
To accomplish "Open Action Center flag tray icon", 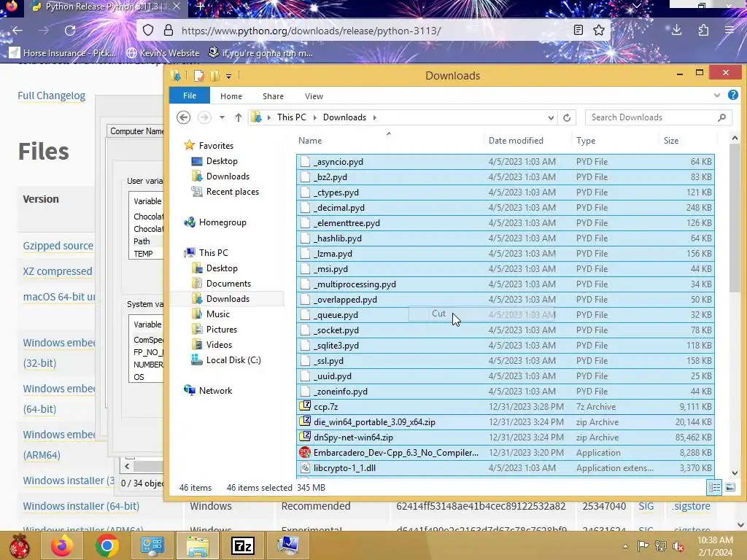I will coord(643,546).
